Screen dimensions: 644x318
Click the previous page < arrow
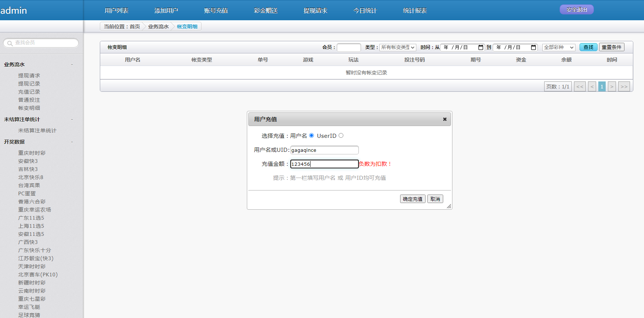tap(592, 87)
